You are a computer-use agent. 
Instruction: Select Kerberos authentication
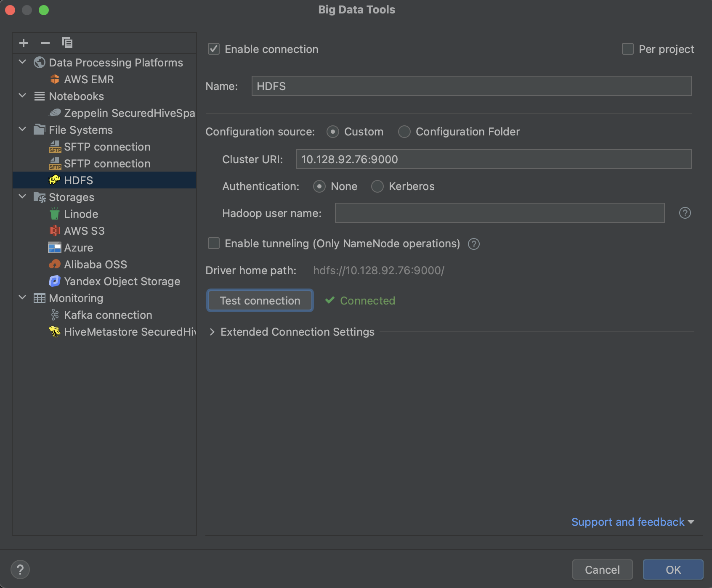377,186
